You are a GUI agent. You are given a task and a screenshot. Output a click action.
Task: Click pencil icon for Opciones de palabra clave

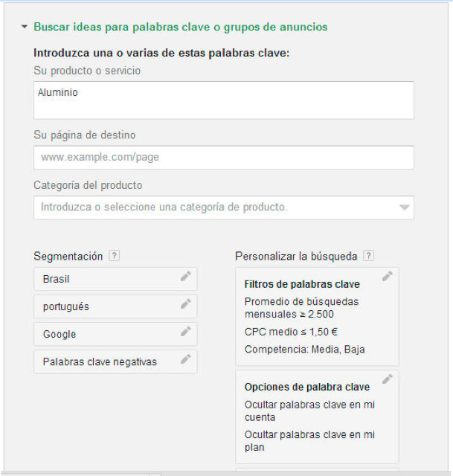coord(387,379)
